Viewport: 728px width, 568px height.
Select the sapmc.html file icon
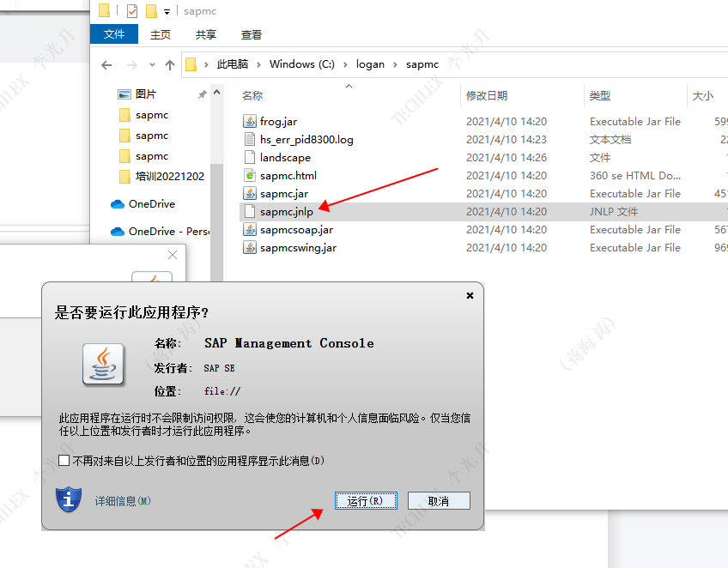(250, 175)
